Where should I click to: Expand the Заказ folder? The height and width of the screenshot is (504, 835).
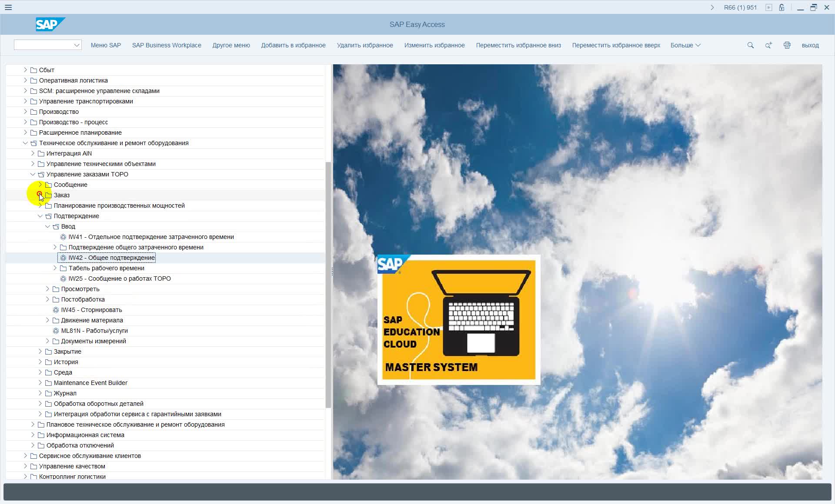coord(40,195)
